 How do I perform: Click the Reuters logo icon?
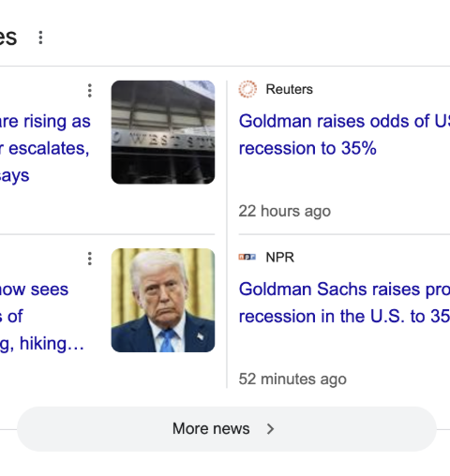[x=247, y=89]
